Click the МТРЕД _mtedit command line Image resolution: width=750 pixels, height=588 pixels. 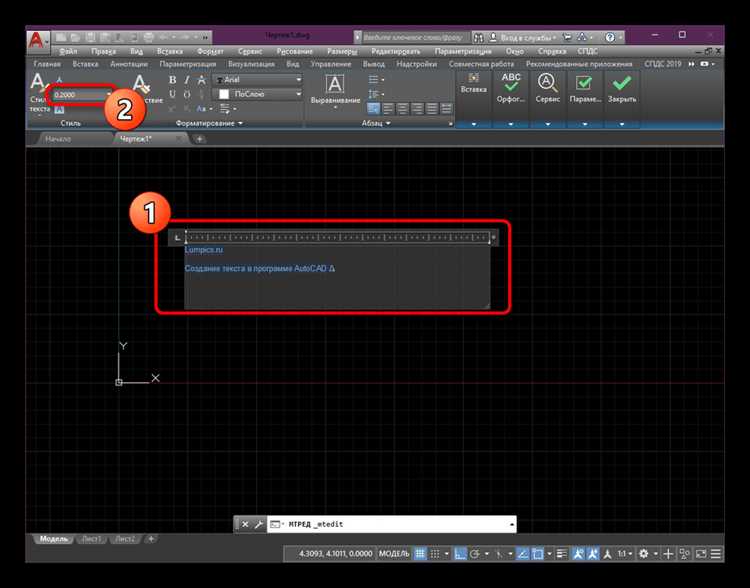391,524
